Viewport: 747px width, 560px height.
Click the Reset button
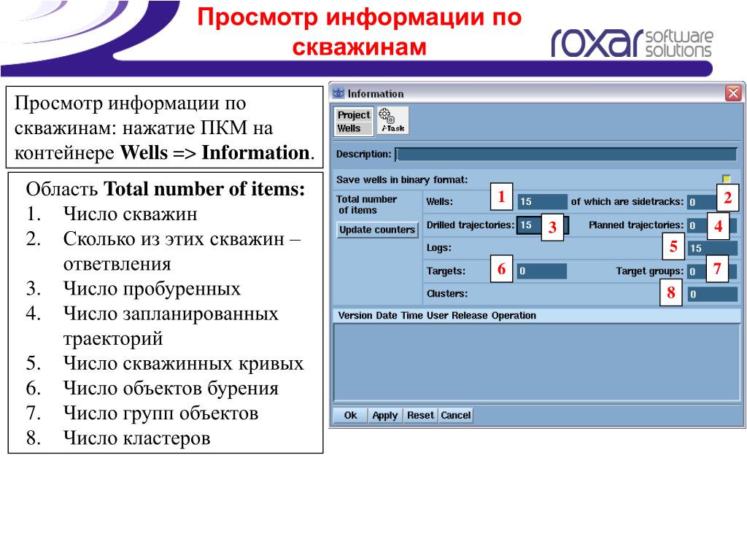pyautogui.click(x=420, y=415)
